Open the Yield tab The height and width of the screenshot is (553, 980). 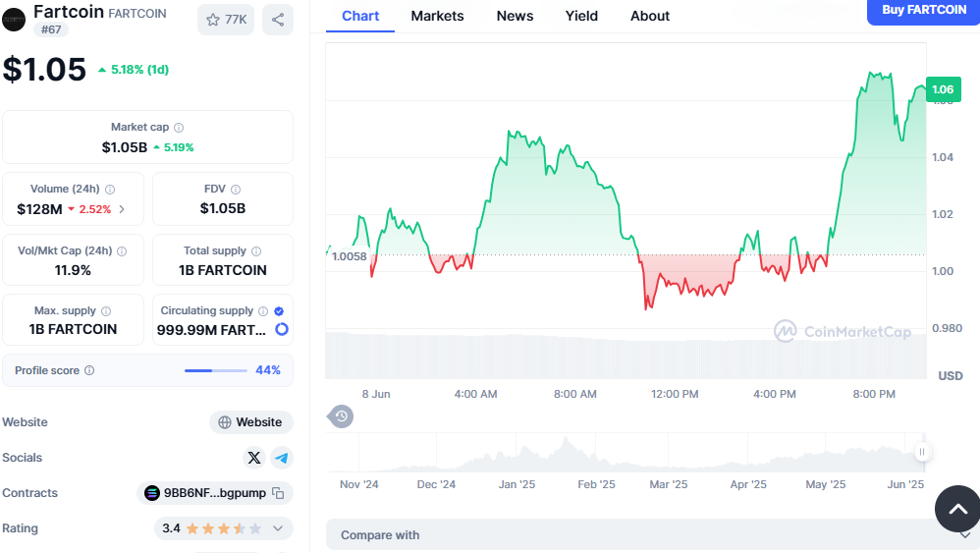(x=582, y=17)
